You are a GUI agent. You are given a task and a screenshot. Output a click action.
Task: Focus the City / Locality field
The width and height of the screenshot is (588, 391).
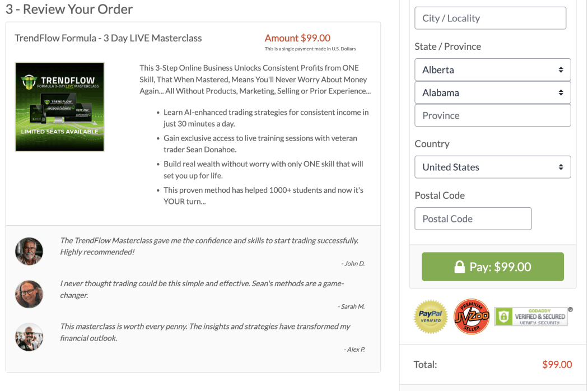[490, 18]
